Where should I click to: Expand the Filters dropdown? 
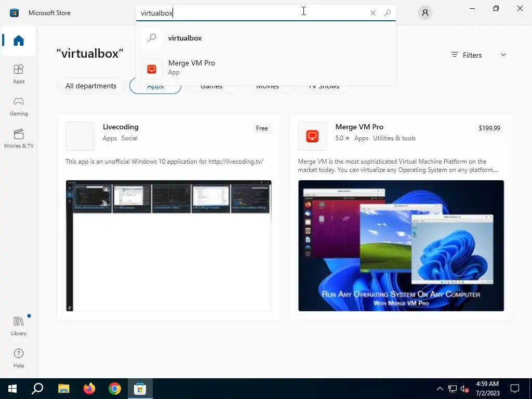(x=478, y=55)
